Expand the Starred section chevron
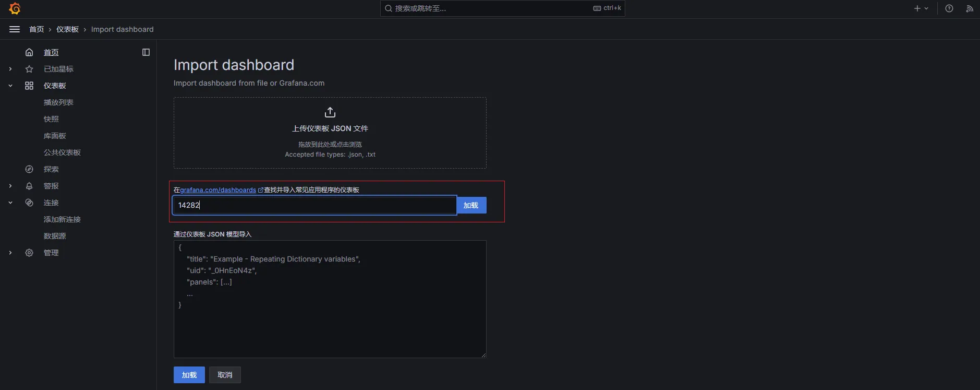This screenshot has height=390, width=980. (10, 69)
